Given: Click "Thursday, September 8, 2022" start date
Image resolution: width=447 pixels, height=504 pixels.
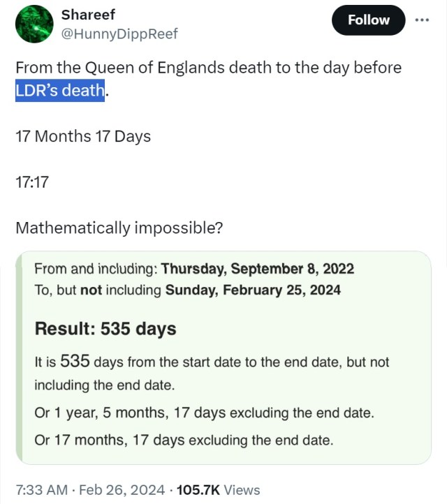Looking at the screenshot, I should (x=257, y=269).
